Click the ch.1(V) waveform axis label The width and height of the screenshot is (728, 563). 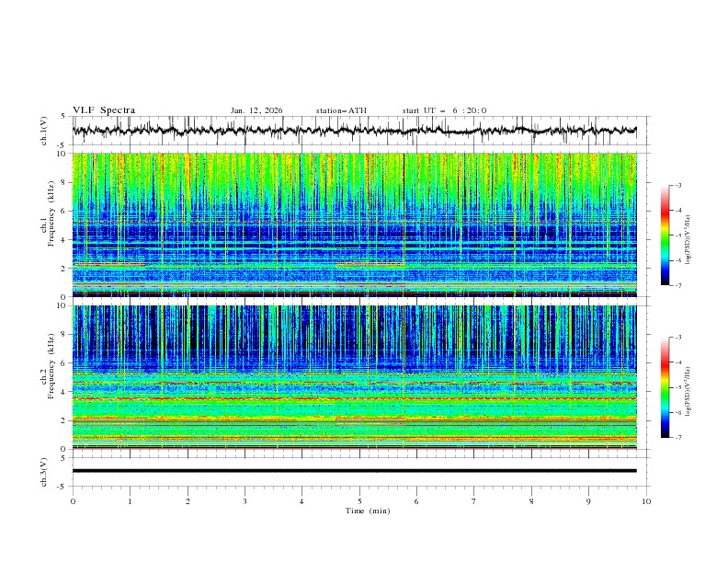pos(45,132)
